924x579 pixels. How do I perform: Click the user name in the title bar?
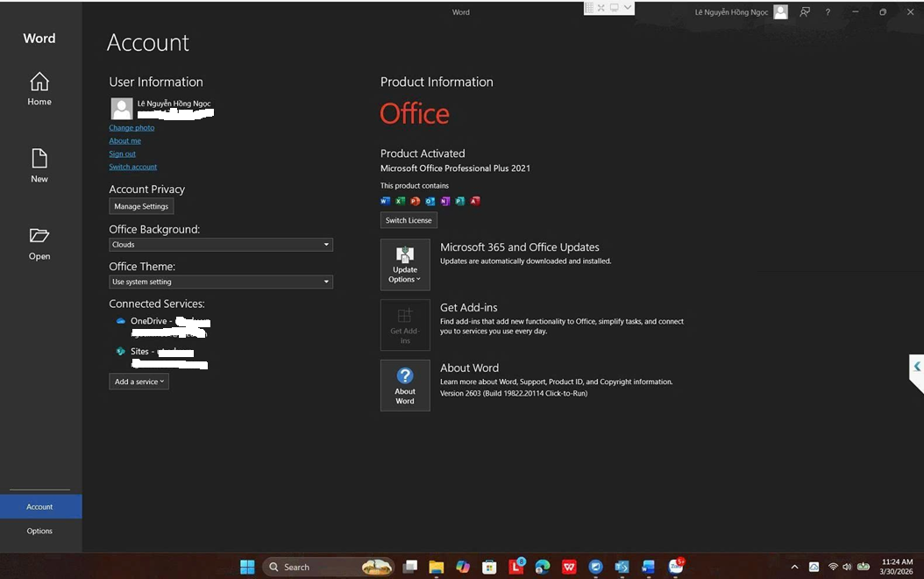[x=731, y=11]
